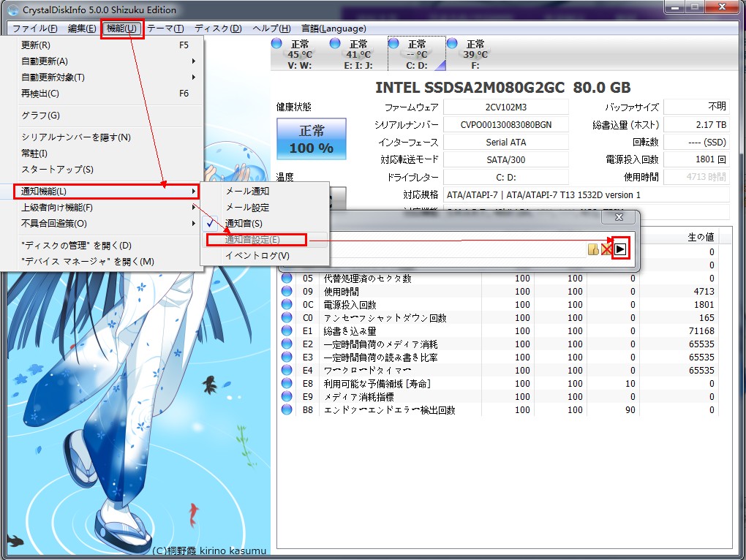
Task: Select the E8 利用可能な予備領域 row
Action: click(498, 384)
